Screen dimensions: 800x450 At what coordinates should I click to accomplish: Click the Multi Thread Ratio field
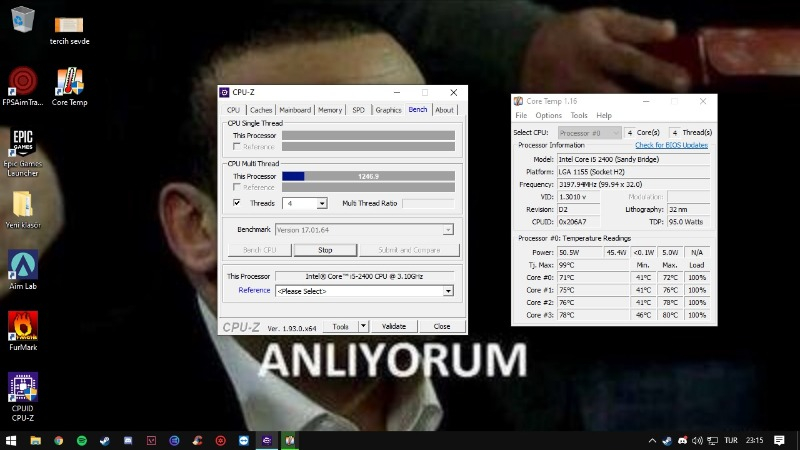[x=428, y=203]
